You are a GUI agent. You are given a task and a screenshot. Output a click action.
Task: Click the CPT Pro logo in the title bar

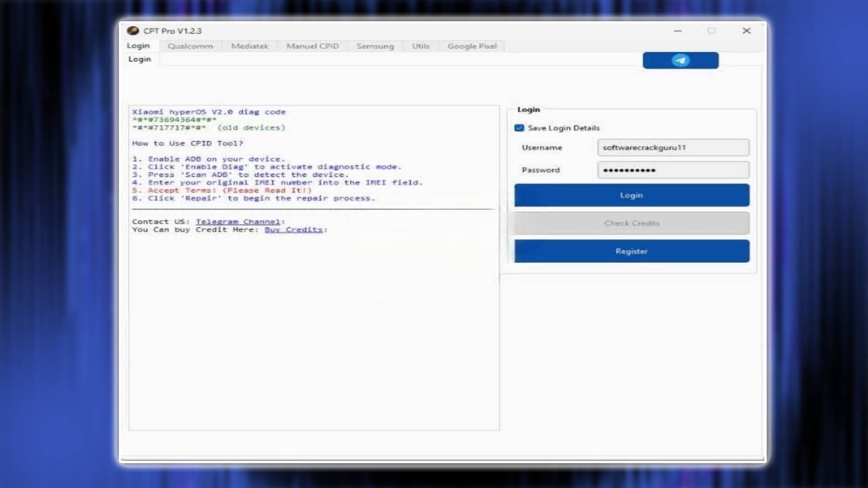tap(133, 31)
